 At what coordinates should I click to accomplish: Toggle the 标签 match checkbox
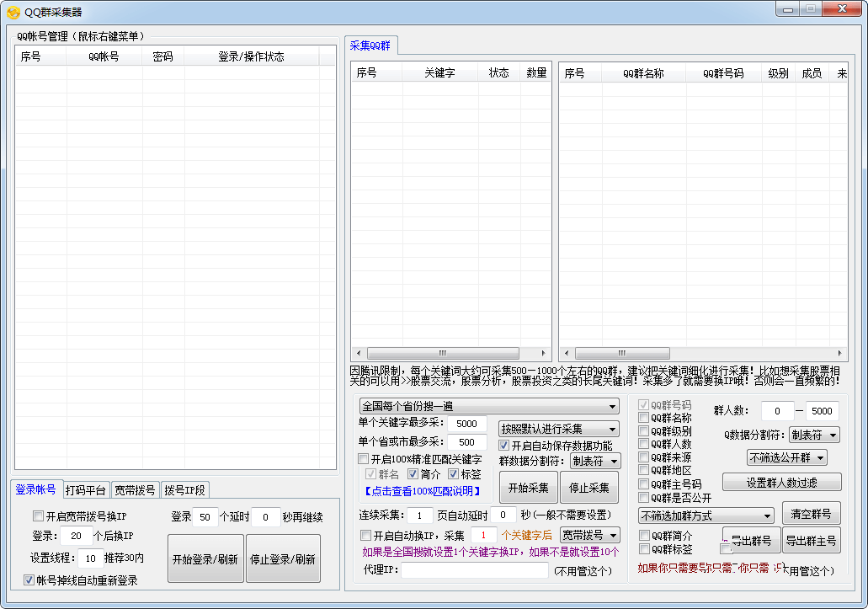pyautogui.click(x=454, y=474)
